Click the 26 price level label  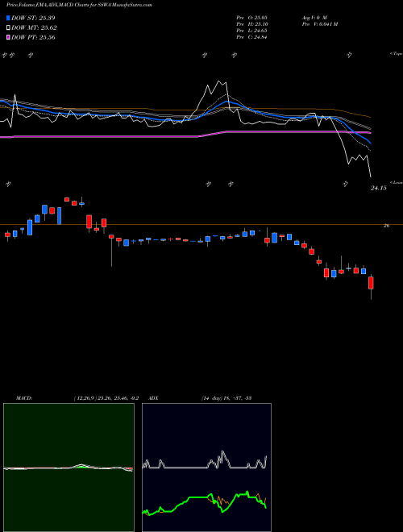[x=386, y=226]
